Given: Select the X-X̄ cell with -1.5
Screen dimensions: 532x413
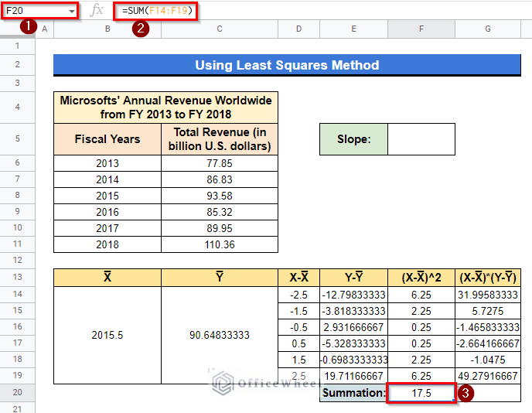Looking at the screenshot, I should pyautogui.click(x=298, y=311).
